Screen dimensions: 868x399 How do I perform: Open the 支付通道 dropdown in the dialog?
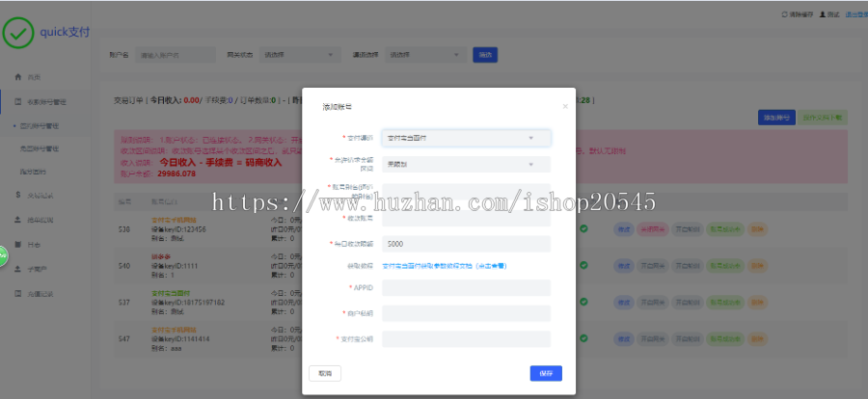pos(466,138)
